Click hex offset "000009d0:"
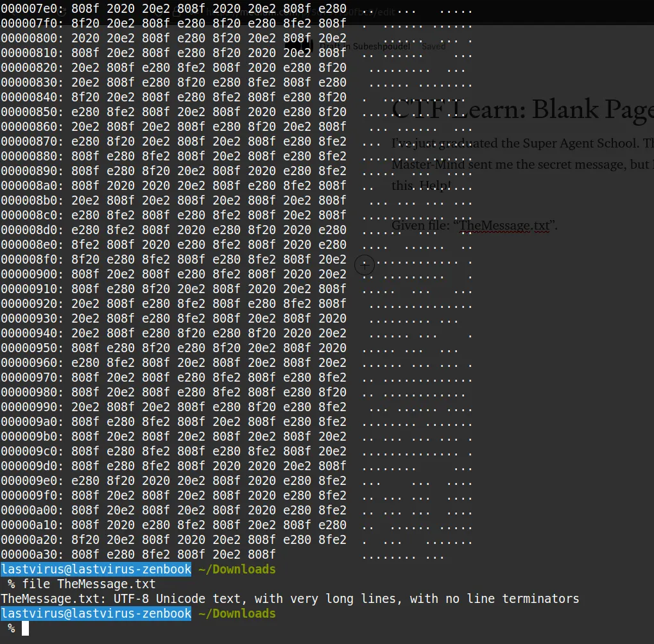Image resolution: width=654 pixels, height=644 pixels. [x=32, y=466]
